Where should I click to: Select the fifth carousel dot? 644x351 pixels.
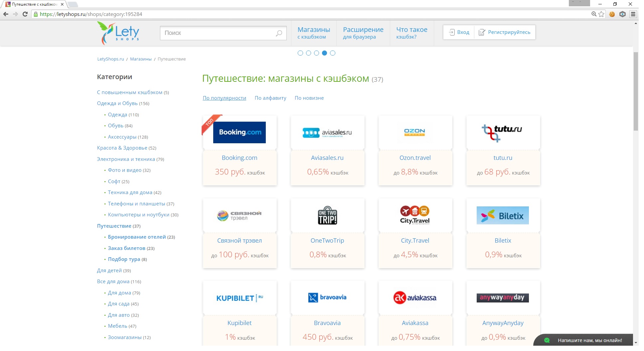333,53
